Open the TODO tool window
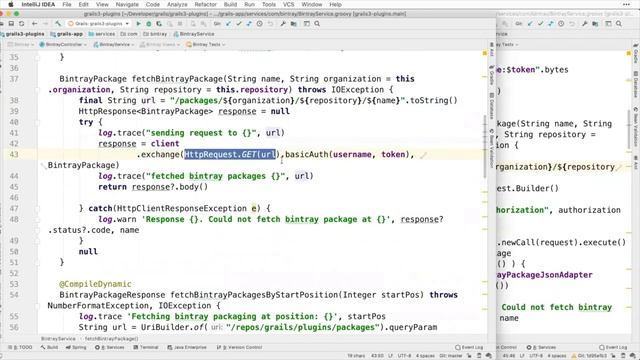This screenshot has width=640, height=360. [20, 347]
